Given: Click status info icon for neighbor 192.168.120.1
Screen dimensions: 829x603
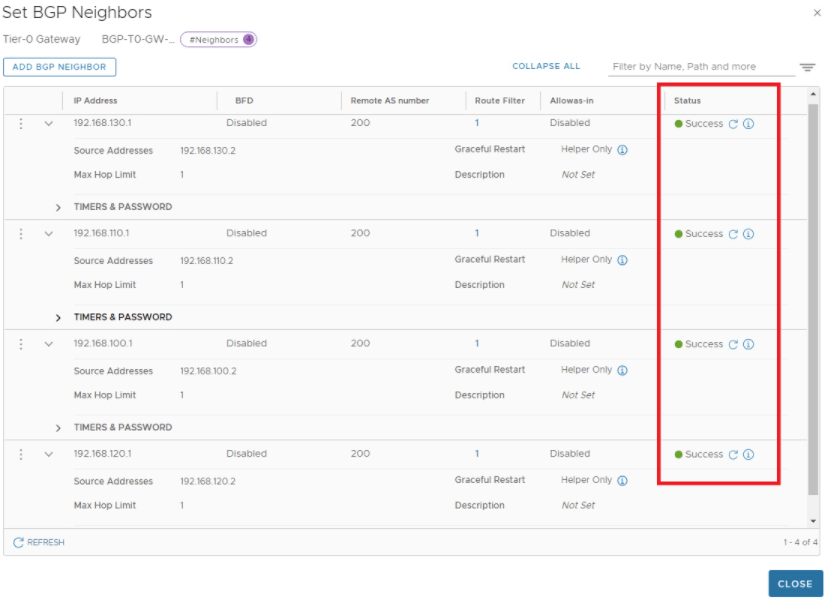Looking at the screenshot, I should (748, 454).
